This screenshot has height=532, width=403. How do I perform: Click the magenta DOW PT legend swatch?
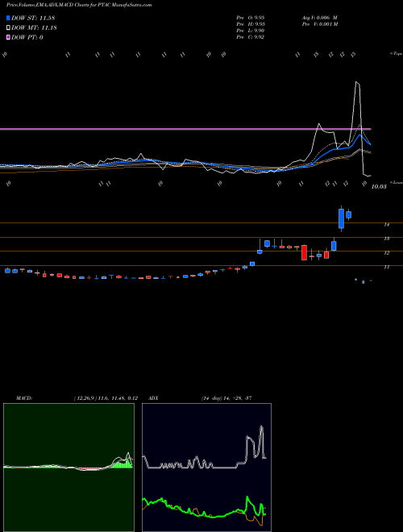tap(8, 37)
